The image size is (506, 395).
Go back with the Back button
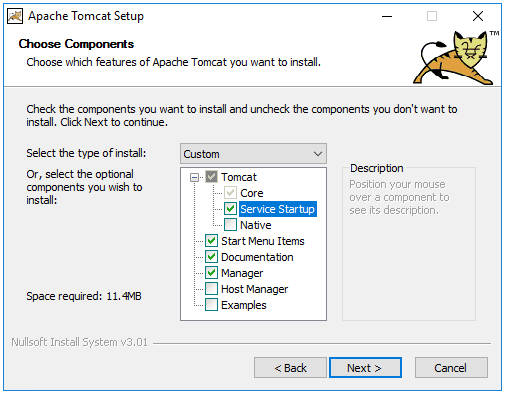pos(290,368)
